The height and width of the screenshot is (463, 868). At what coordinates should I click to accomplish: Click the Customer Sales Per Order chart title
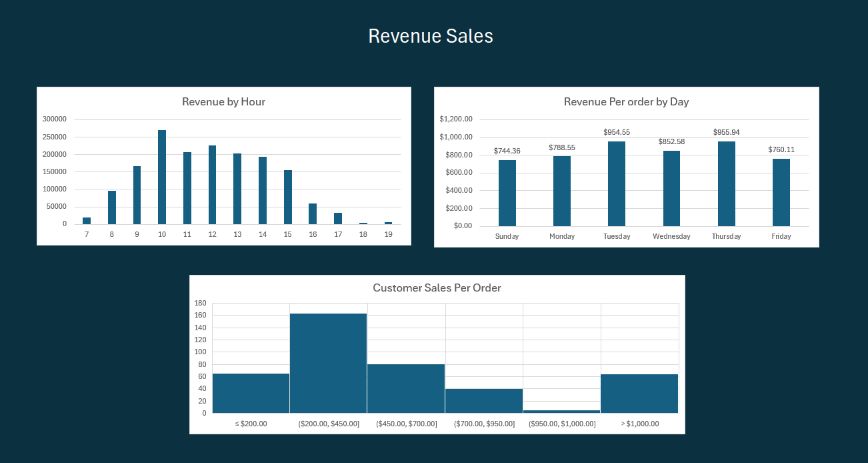[x=437, y=288]
